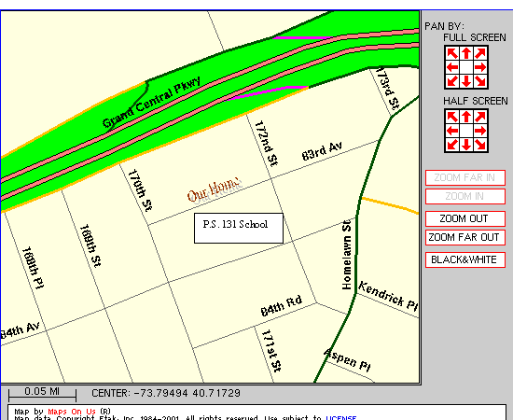Pan full screen up with top arrow

pyautogui.click(x=466, y=53)
